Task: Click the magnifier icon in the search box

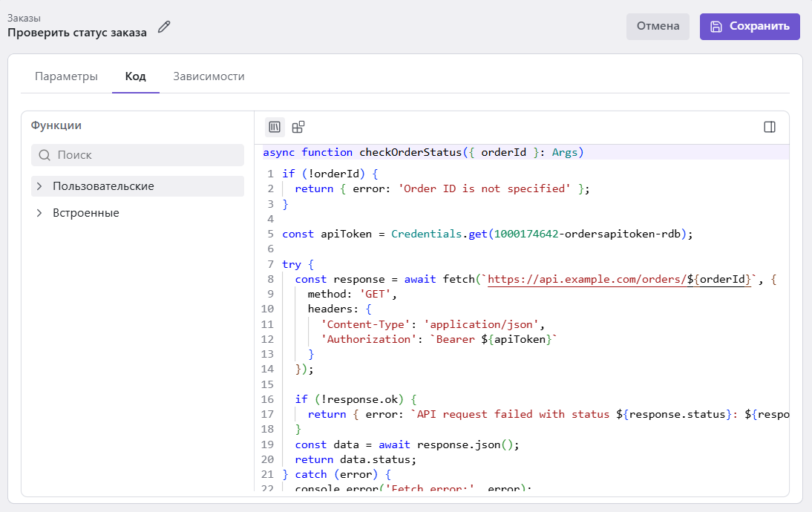Action: (45, 155)
